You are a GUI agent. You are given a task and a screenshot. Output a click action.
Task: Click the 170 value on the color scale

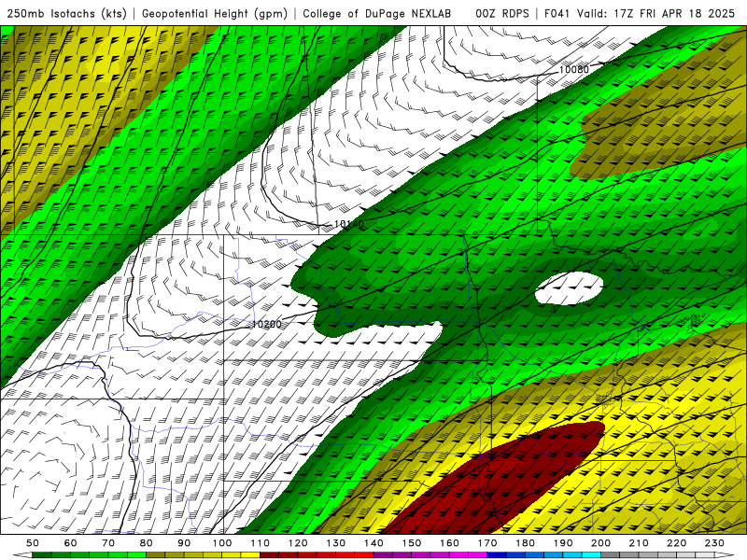click(487, 543)
